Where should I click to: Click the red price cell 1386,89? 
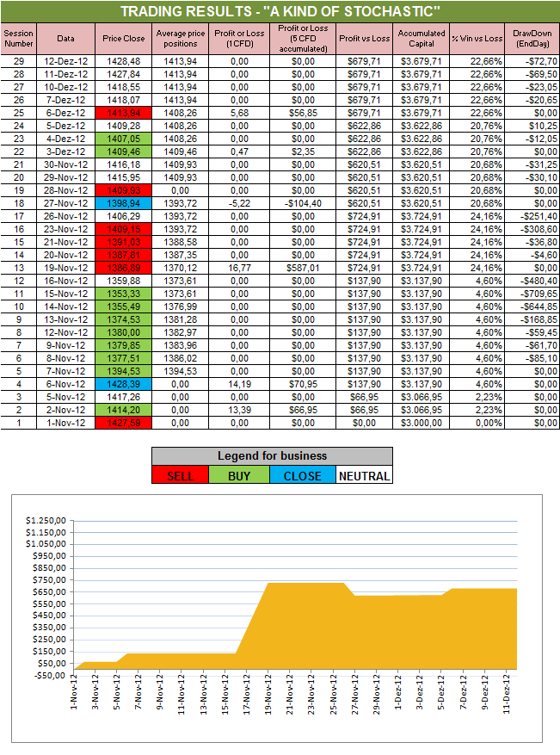coord(124,268)
